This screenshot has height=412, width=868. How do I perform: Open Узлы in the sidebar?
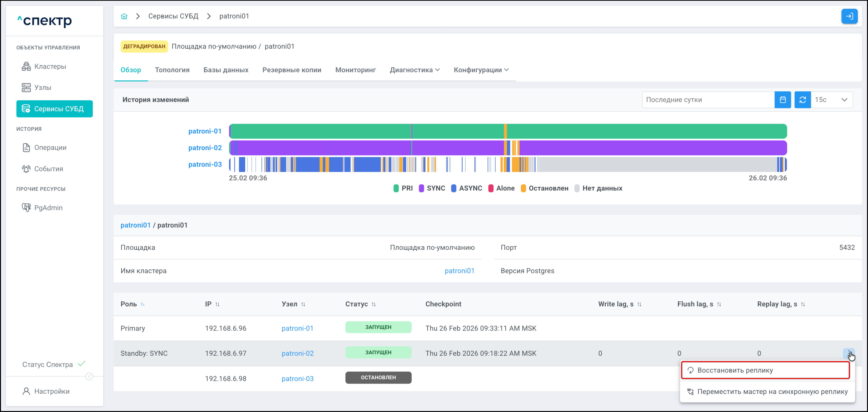tap(42, 88)
